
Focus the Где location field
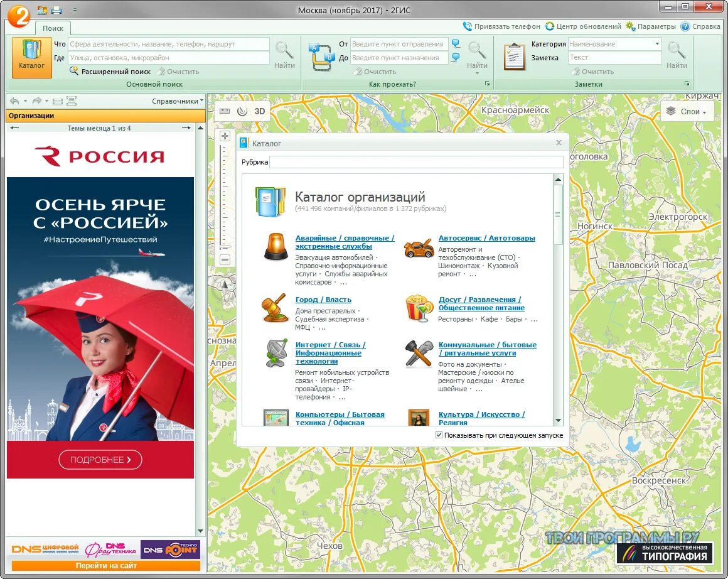[169, 58]
